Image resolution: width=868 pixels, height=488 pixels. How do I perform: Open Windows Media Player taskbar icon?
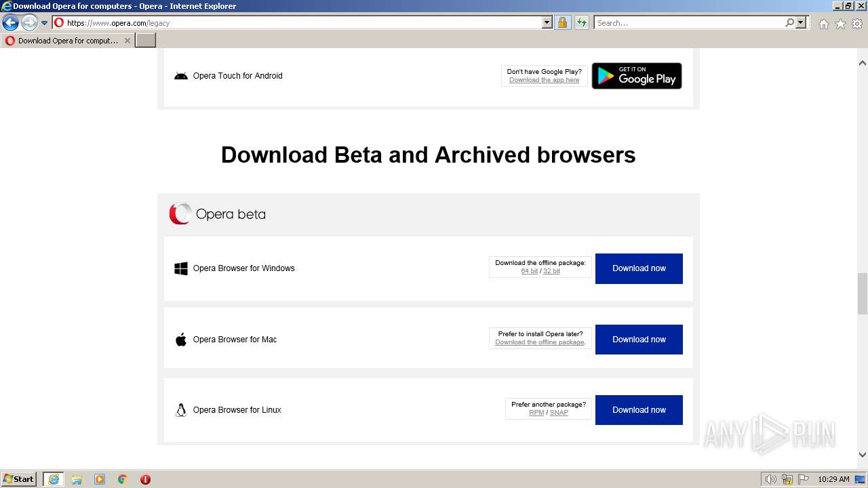click(100, 479)
